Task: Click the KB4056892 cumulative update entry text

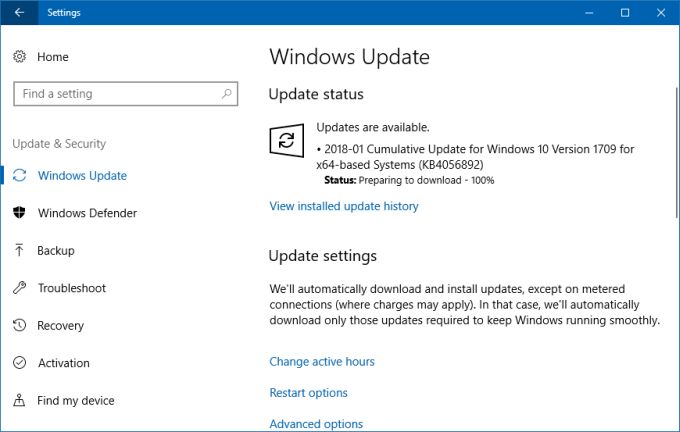Action: click(475, 157)
